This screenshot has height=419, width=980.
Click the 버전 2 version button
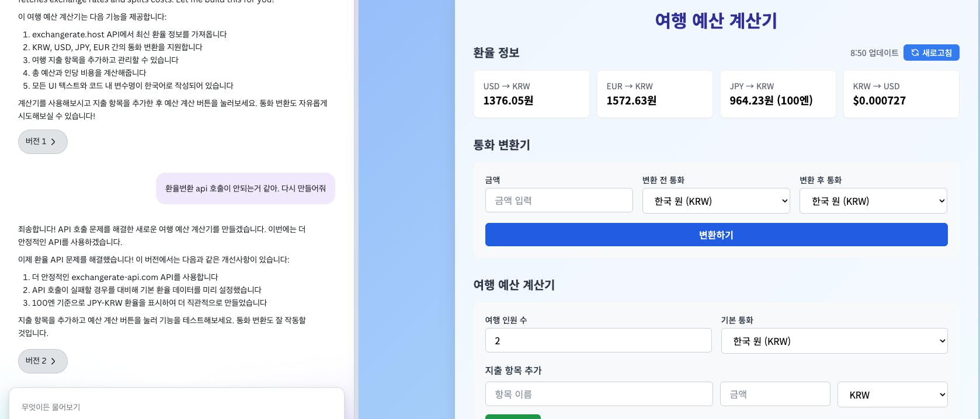[43, 361]
